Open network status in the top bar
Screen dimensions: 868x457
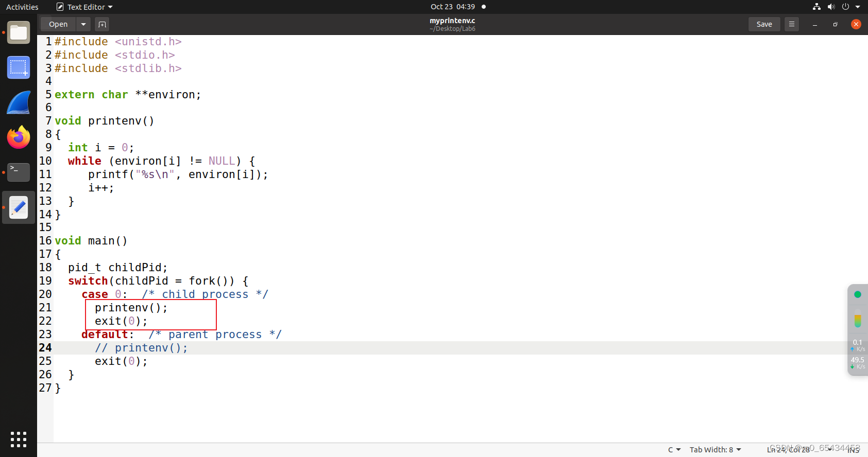pos(816,7)
